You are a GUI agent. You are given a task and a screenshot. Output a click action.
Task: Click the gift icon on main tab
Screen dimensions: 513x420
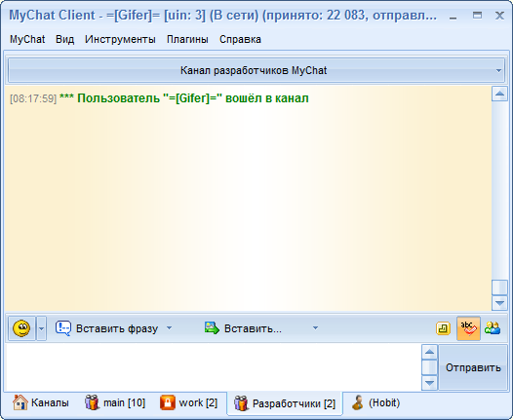[x=92, y=402]
